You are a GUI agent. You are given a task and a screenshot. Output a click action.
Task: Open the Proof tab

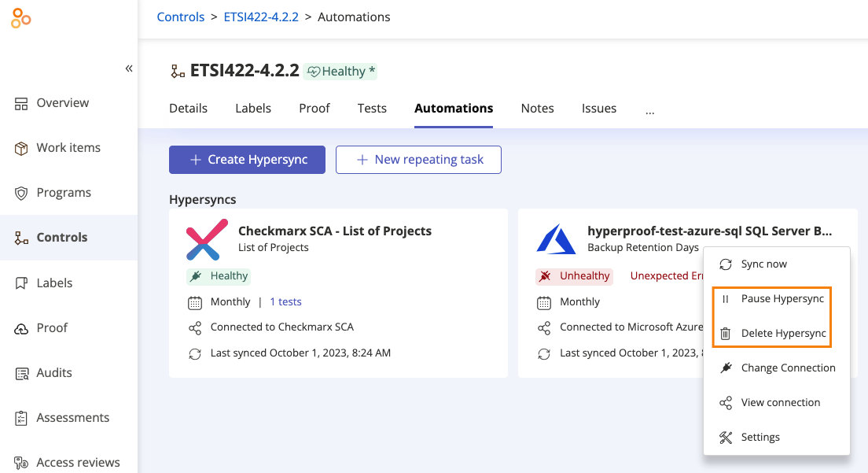[314, 109]
